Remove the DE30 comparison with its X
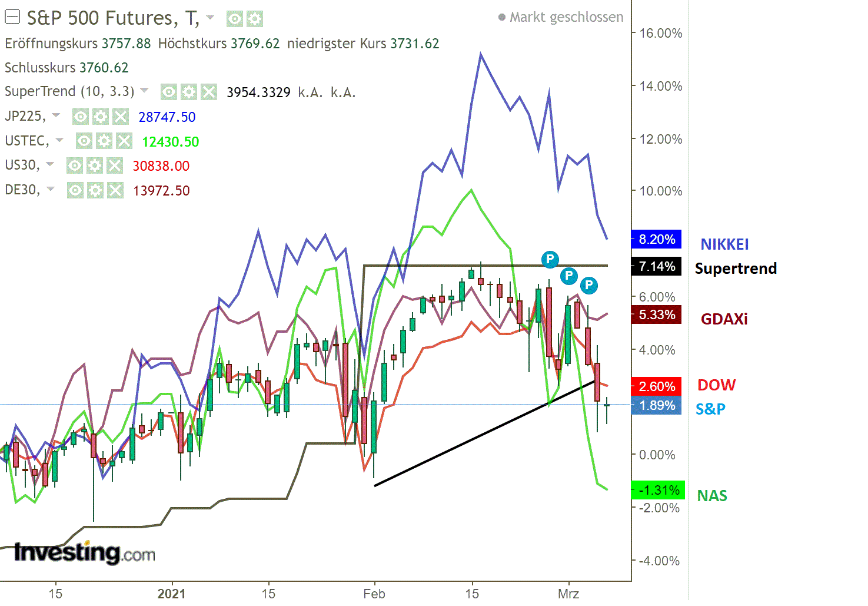This screenshot has height=606, width=868. click(x=115, y=190)
